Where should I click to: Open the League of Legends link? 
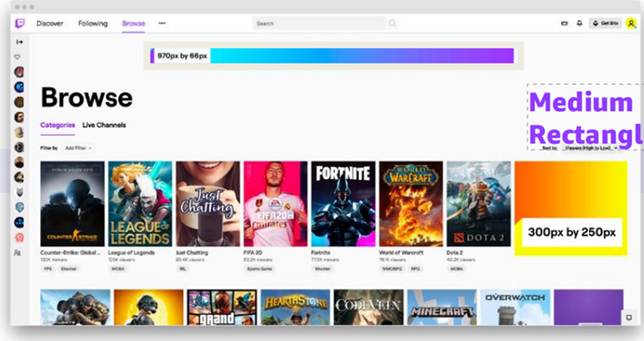tap(131, 252)
